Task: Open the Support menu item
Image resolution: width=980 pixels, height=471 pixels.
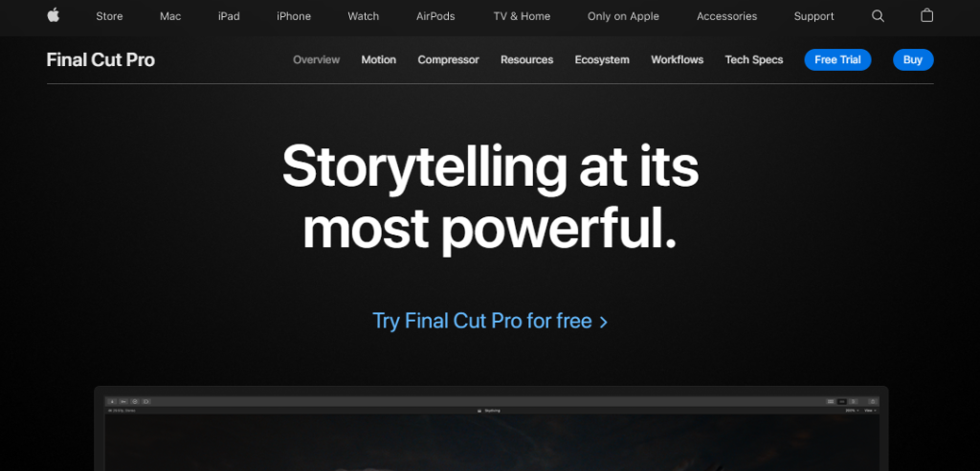Action: 813,16
